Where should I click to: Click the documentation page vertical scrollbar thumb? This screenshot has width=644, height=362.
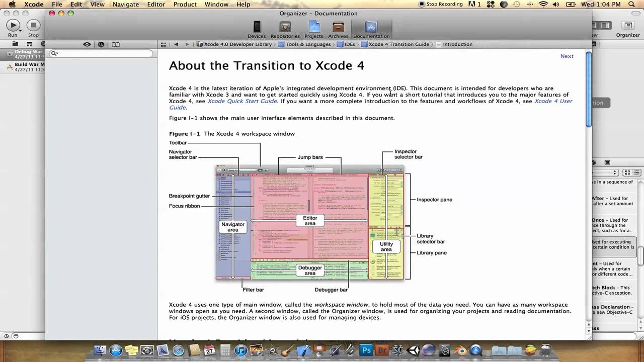(589, 89)
